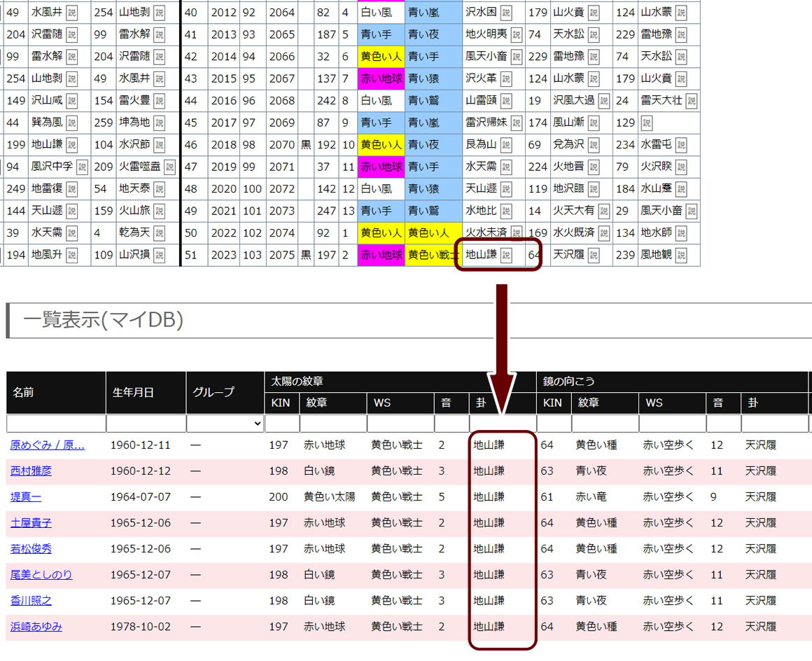Open the 香川照之 entry link

pyautogui.click(x=31, y=601)
